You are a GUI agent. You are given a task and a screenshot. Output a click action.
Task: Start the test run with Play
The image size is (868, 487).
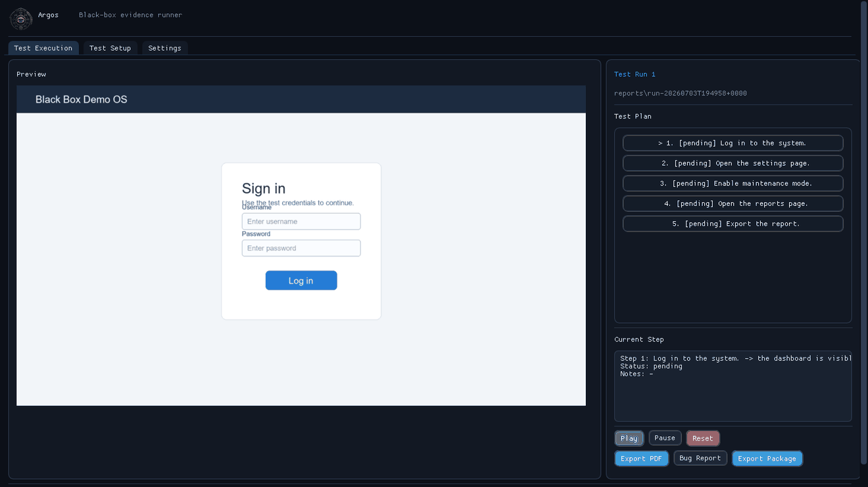(629, 438)
